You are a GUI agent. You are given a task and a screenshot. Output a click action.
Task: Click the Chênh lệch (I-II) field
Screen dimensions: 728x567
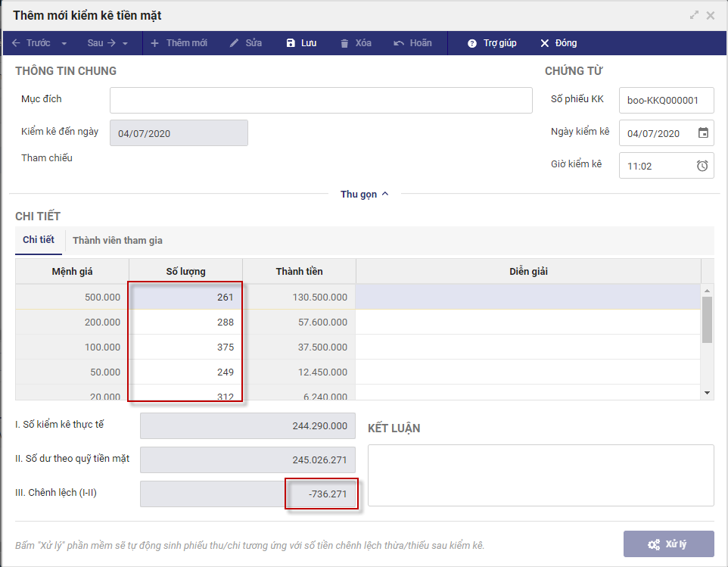[247, 494]
